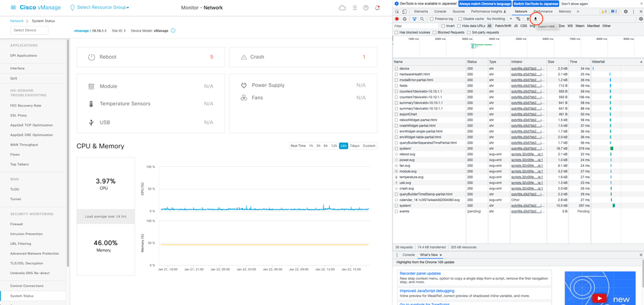The image size is (644, 305).
Task: Close the DevTools language info banner
Action: click(x=640, y=3)
